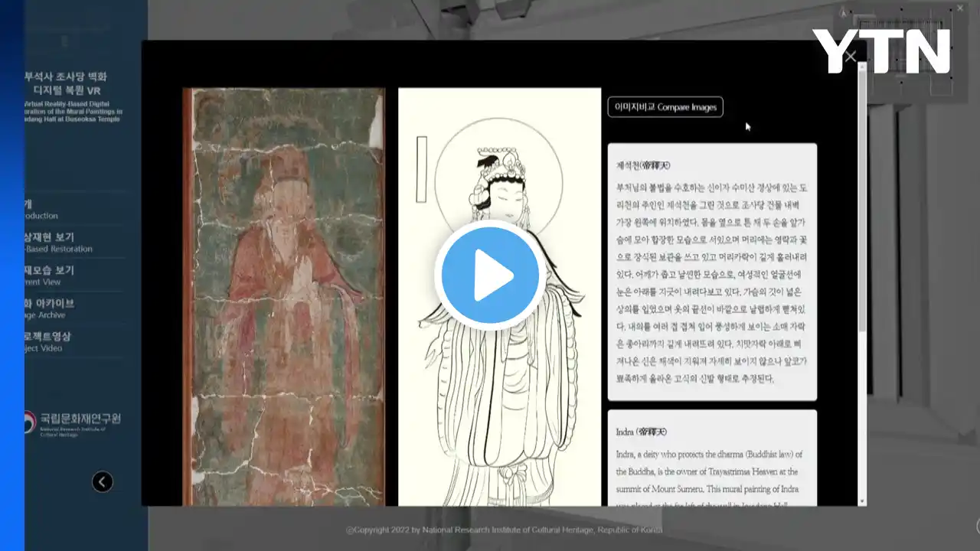Viewport: 980px width, 551px height.
Task: Open the Image-Based Restoration menu item
Action: pyautogui.click(x=73, y=243)
